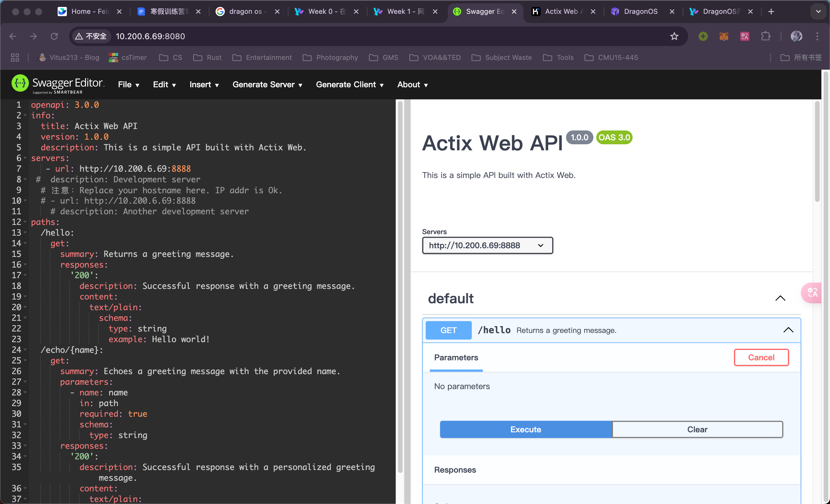Fold the /echo/{name} block at line 24

tap(25, 350)
